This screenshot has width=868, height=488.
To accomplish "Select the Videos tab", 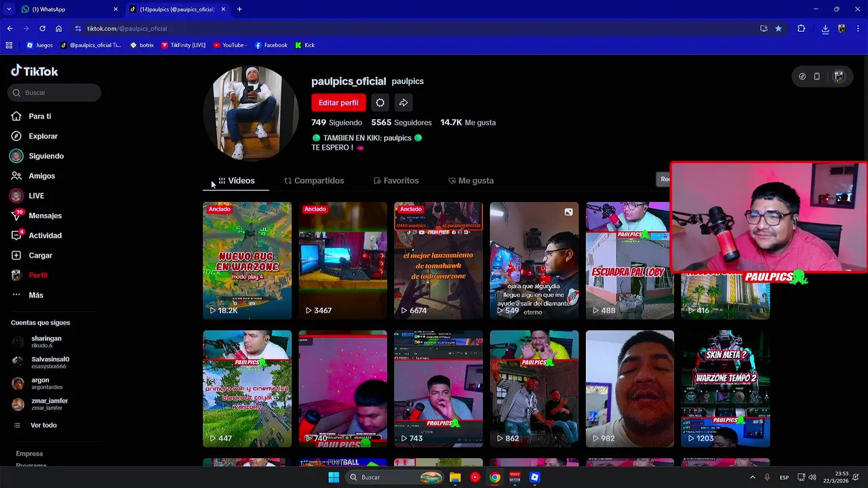I will pos(236,181).
